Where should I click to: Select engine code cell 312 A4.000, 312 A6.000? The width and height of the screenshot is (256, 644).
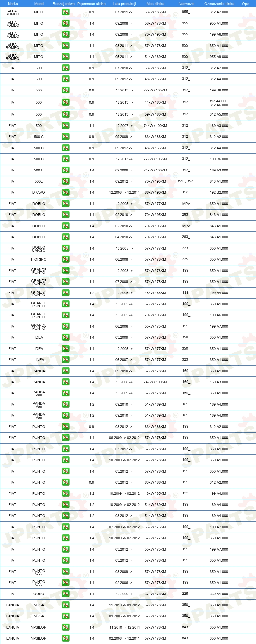click(219, 103)
